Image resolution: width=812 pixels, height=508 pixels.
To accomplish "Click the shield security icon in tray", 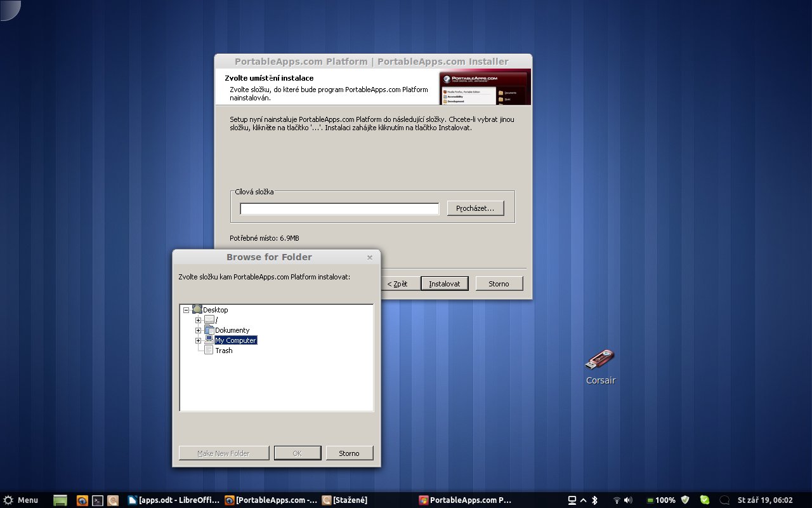I will coord(685,500).
